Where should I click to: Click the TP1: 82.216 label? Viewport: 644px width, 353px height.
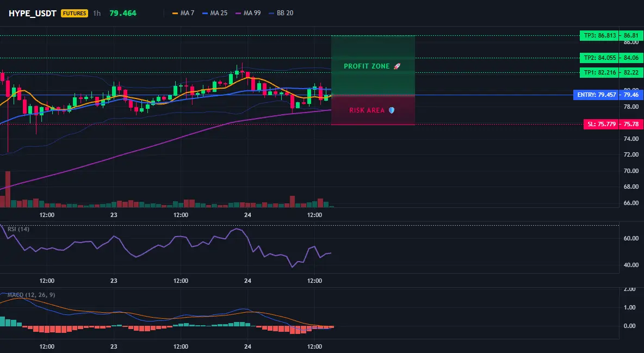point(599,73)
